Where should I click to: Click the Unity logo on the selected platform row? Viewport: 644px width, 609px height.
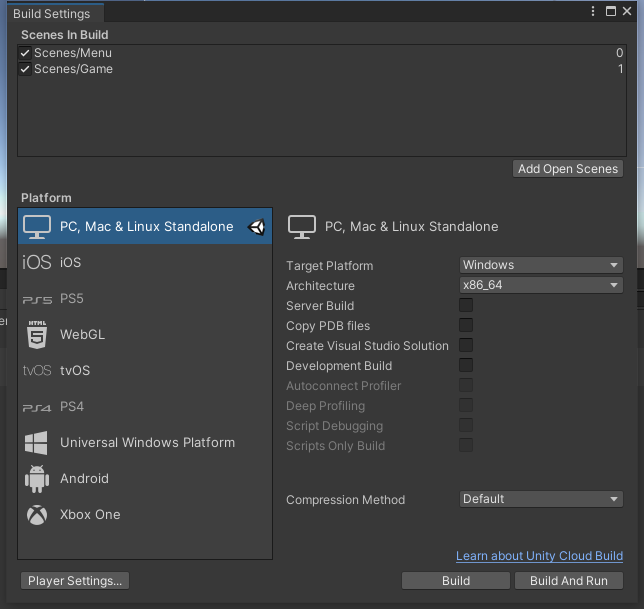(257, 227)
